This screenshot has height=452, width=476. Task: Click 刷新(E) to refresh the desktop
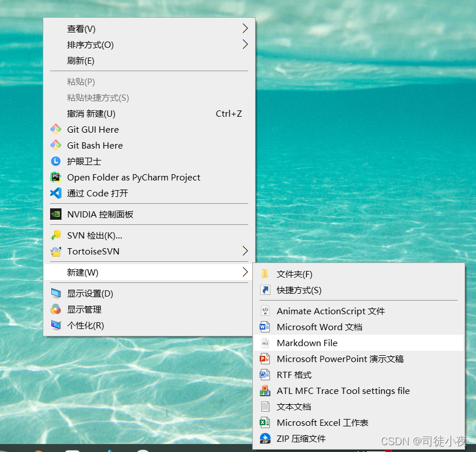tap(79, 61)
